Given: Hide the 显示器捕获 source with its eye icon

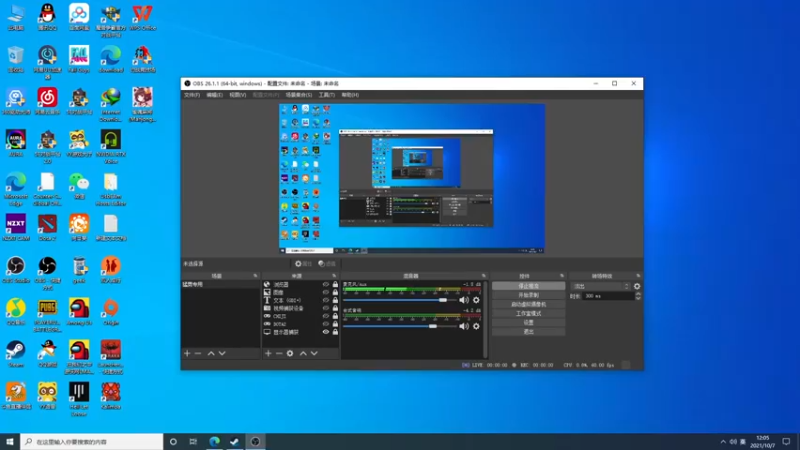Looking at the screenshot, I should pyautogui.click(x=326, y=332).
